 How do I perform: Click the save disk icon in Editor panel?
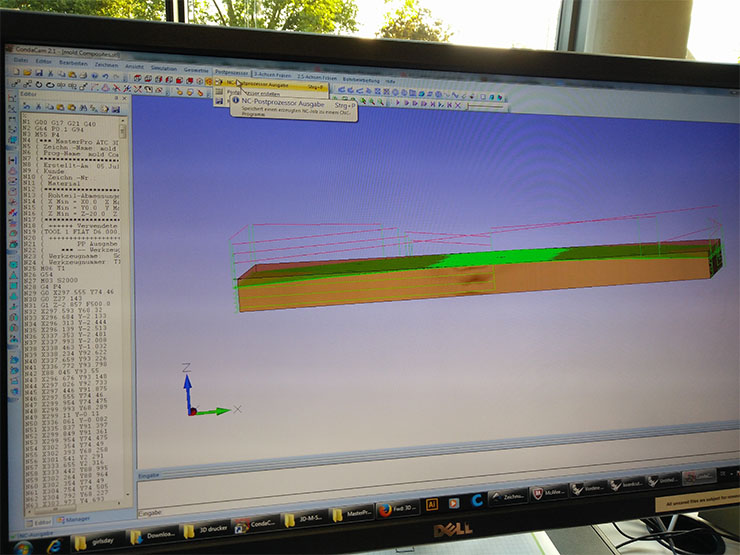tap(116, 109)
